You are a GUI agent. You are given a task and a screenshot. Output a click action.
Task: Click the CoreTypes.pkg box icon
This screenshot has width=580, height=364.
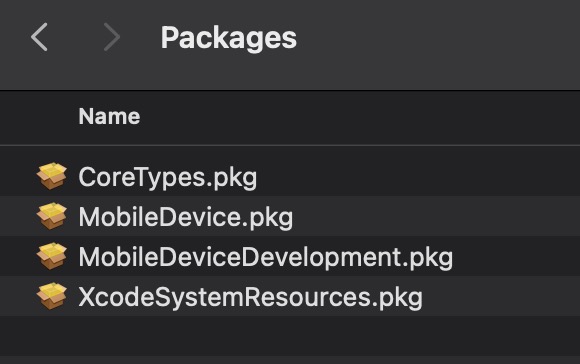click(x=52, y=176)
